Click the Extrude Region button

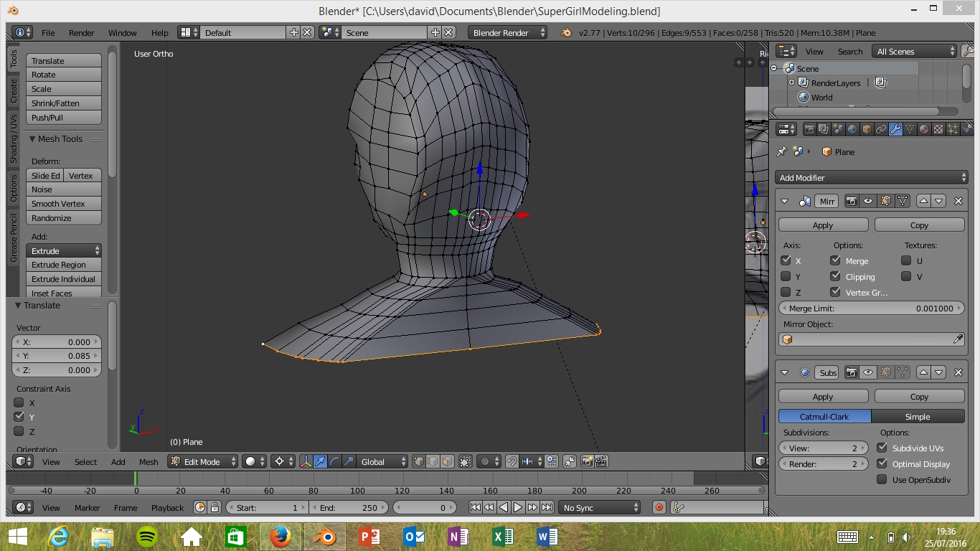click(x=63, y=265)
